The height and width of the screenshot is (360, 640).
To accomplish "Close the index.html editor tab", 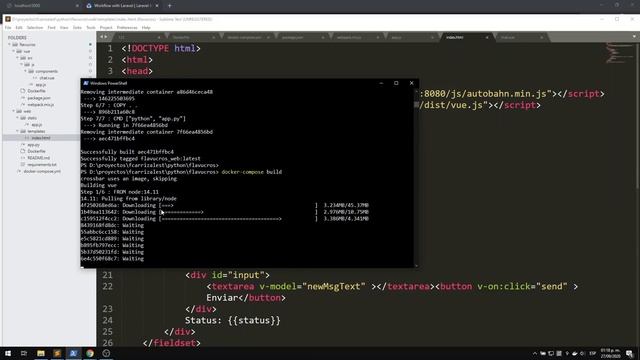I will click(x=487, y=37).
